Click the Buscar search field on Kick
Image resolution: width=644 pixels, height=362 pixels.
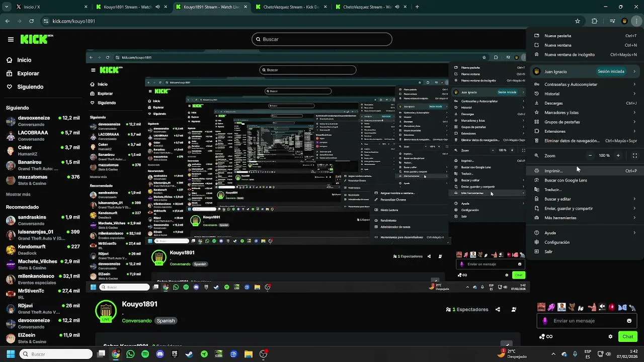coord(322,39)
